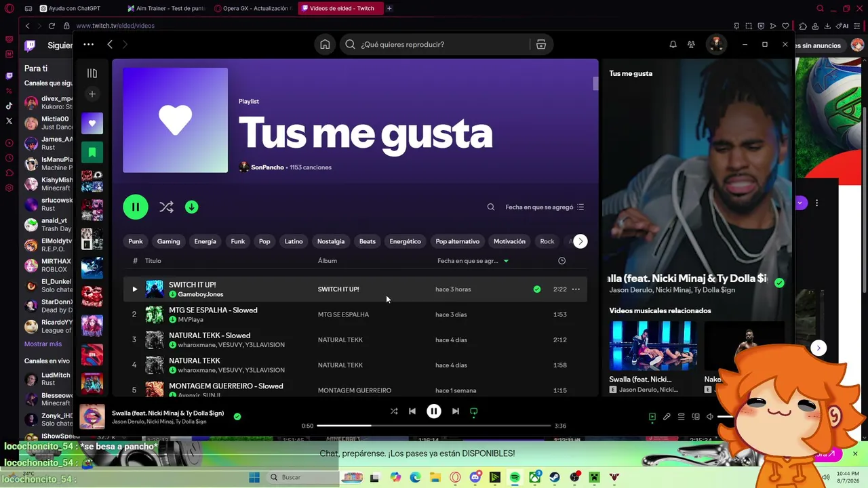Open MTG SE ESPALHA album link
This screenshot has width=868, height=488.
344,314
